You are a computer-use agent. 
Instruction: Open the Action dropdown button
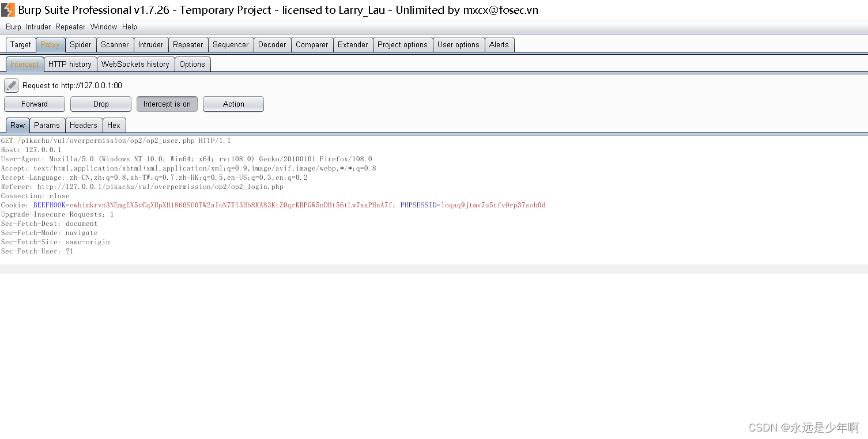coord(233,104)
